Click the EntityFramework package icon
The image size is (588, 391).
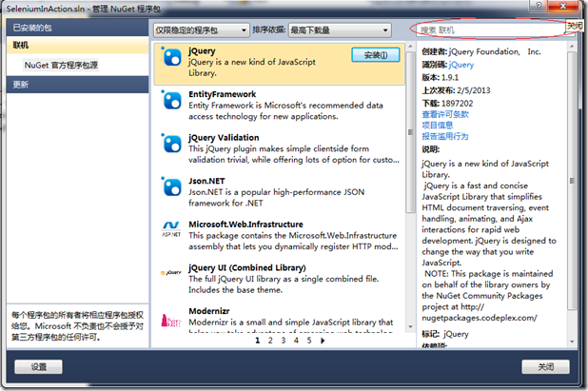pyautogui.click(x=172, y=101)
